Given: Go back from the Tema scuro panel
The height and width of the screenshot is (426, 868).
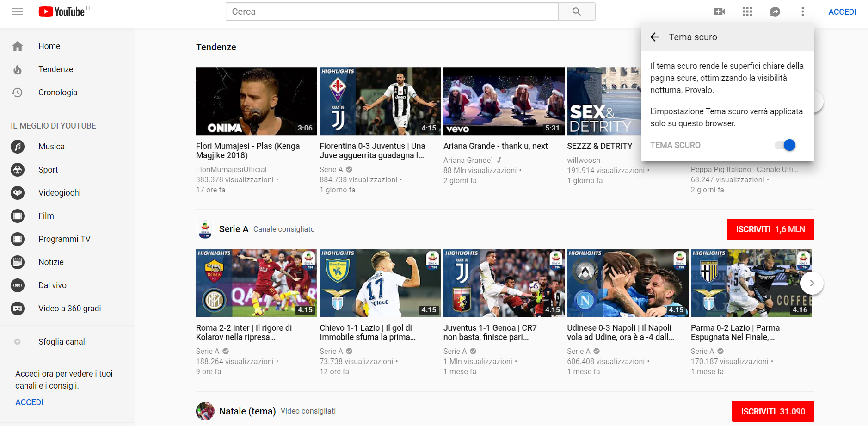Looking at the screenshot, I should click(655, 37).
